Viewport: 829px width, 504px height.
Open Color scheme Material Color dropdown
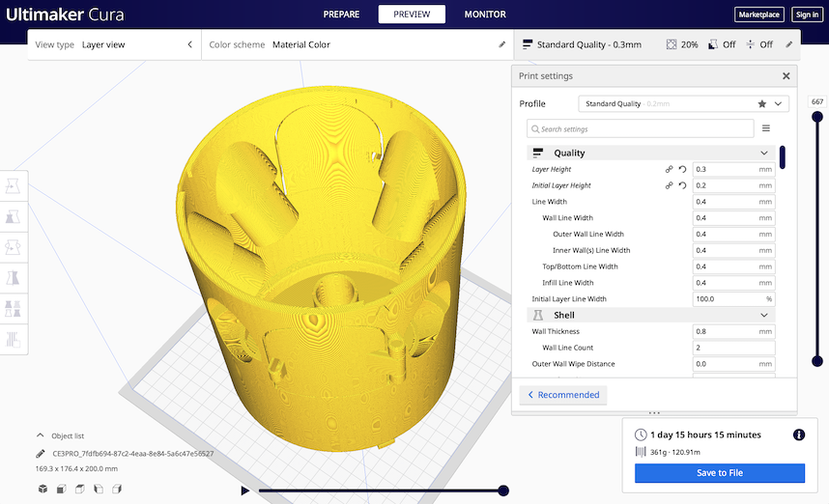point(357,44)
